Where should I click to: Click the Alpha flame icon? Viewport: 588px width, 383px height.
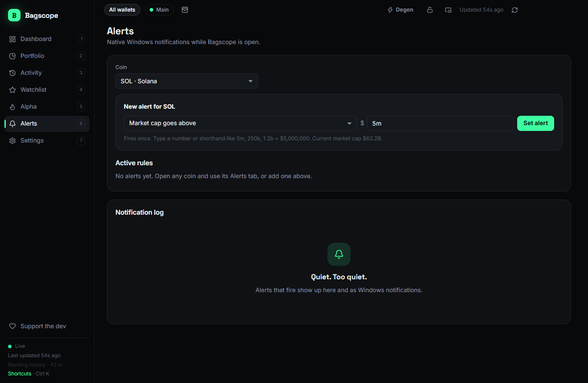tap(12, 106)
